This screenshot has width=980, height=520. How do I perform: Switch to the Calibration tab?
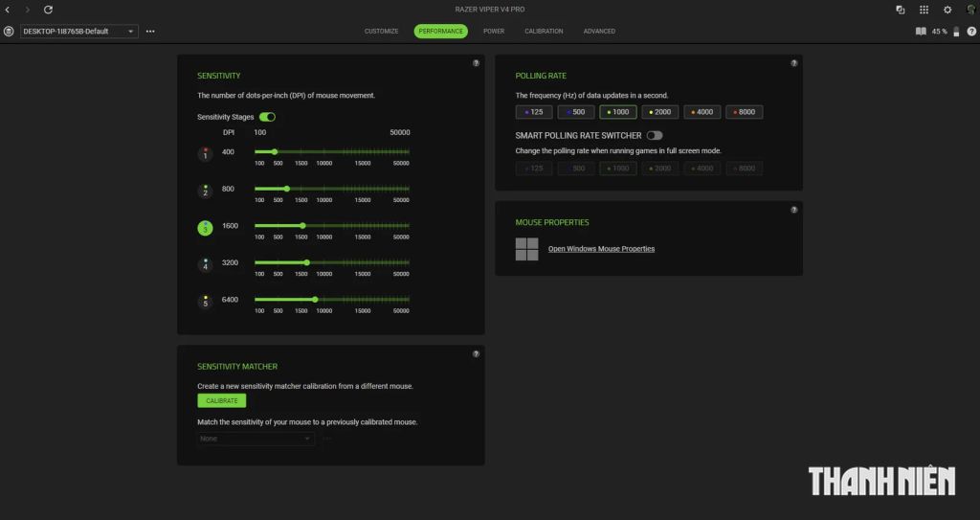[x=544, y=32]
